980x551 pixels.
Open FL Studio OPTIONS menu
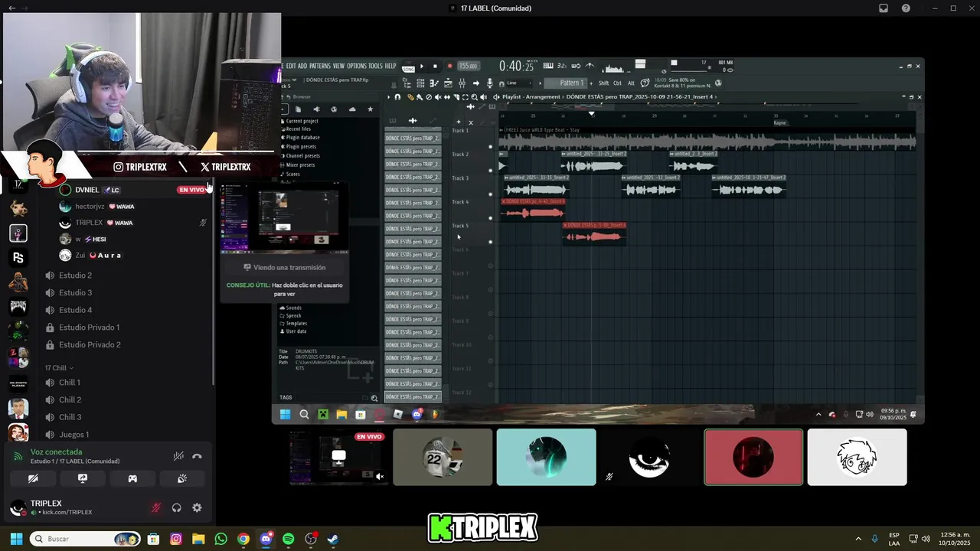(357, 66)
